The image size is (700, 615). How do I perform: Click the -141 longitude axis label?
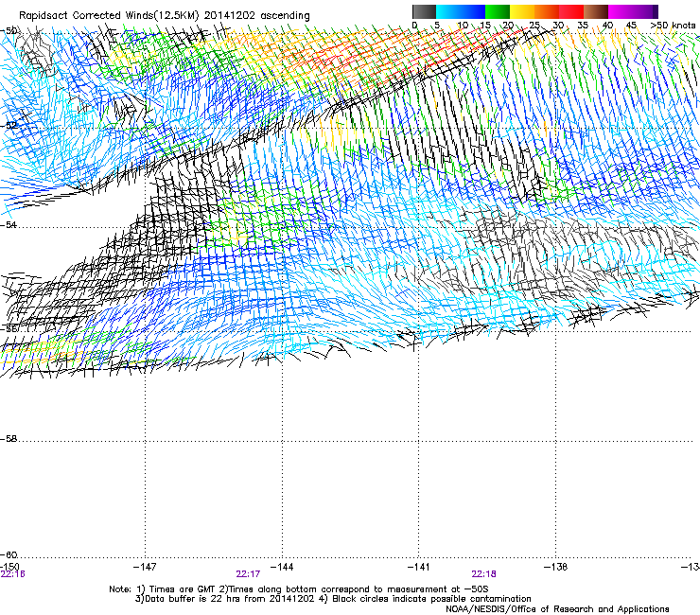pyautogui.click(x=419, y=567)
